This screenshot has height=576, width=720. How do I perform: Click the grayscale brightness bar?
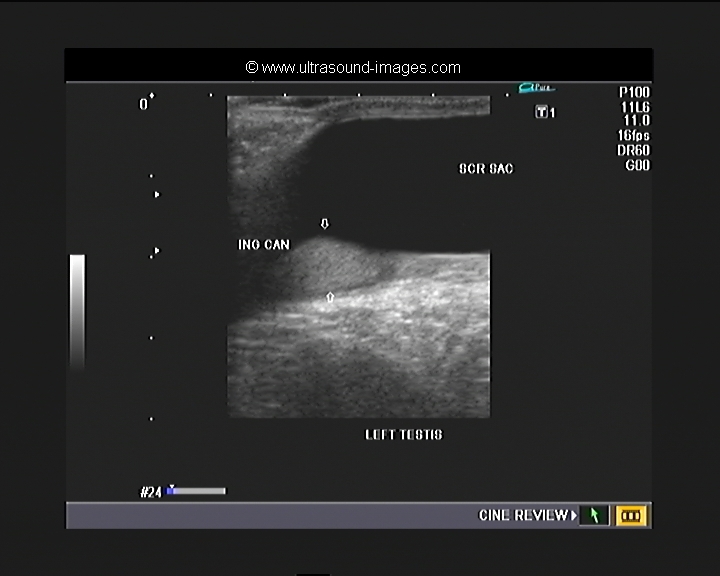[x=77, y=311]
